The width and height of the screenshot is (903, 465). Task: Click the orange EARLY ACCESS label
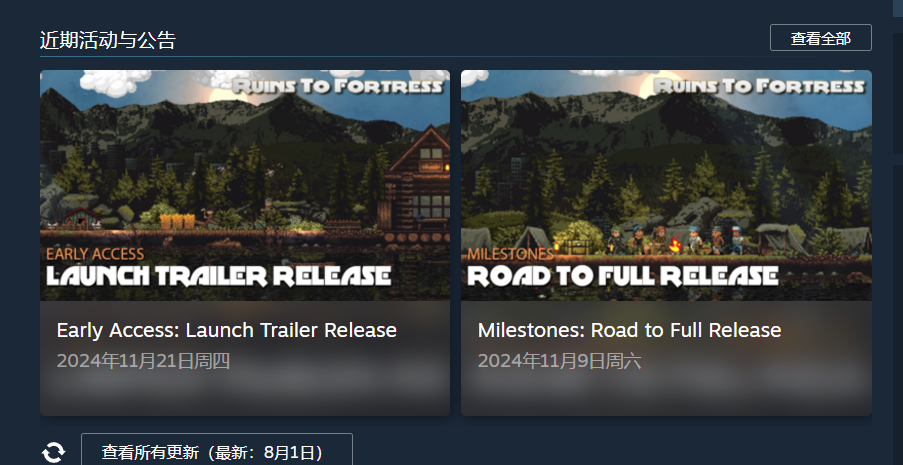(95, 254)
